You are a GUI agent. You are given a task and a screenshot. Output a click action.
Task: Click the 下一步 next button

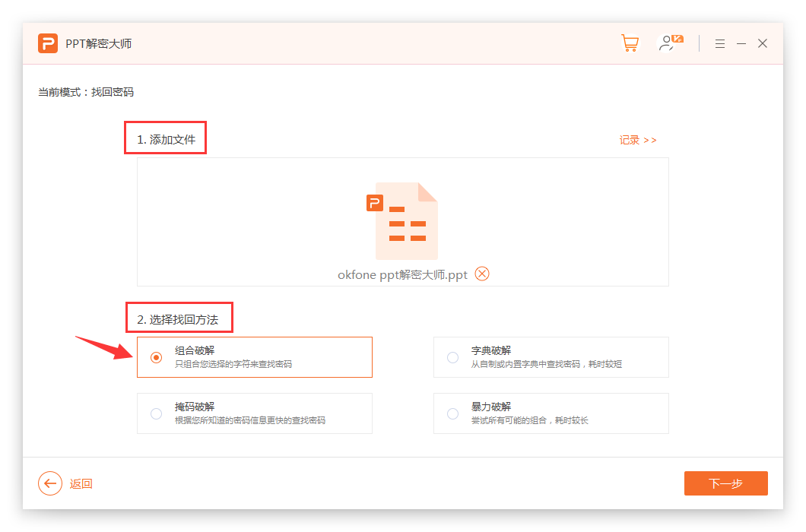click(x=726, y=483)
